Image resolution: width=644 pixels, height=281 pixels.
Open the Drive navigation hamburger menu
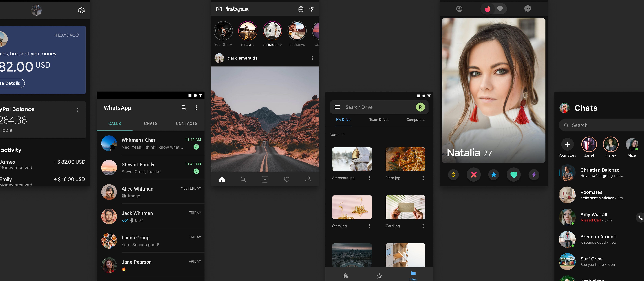click(x=337, y=107)
